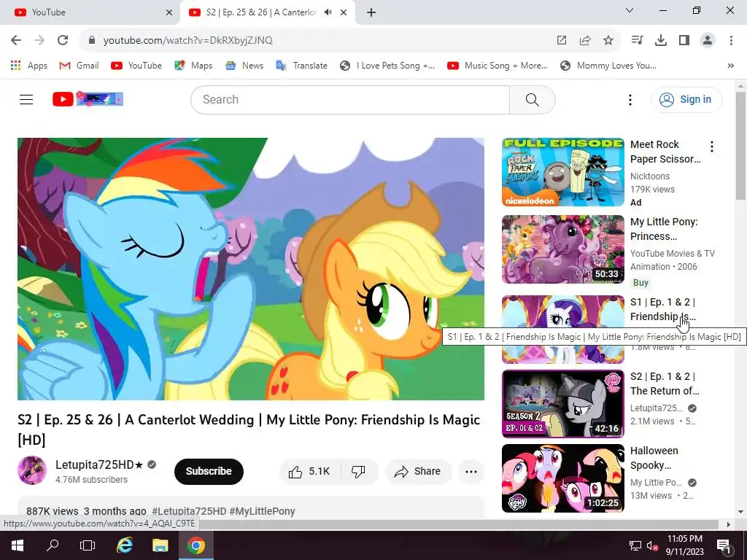Open YouTube settings three-dot menu
747x560 pixels.
pyautogui.click(x=630, y=99)
